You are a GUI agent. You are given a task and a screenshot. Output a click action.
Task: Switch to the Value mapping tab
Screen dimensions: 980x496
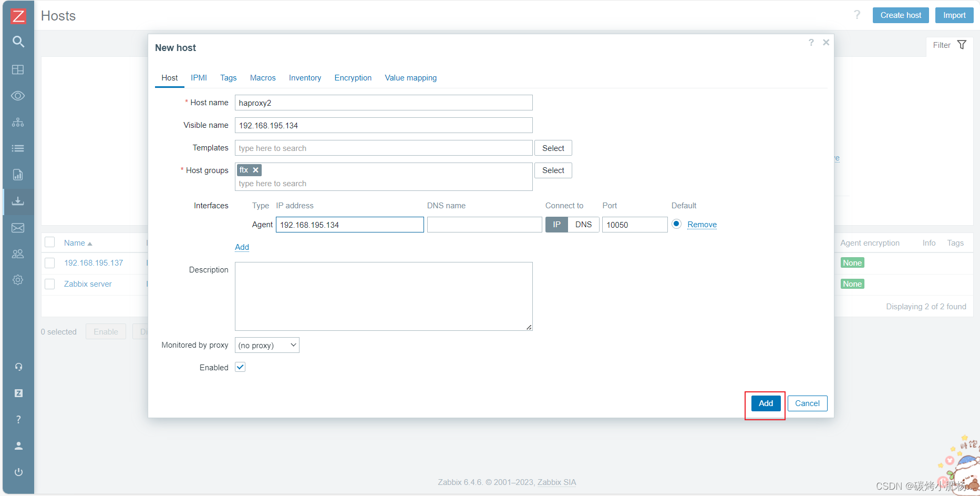click(x=411, y=78)
